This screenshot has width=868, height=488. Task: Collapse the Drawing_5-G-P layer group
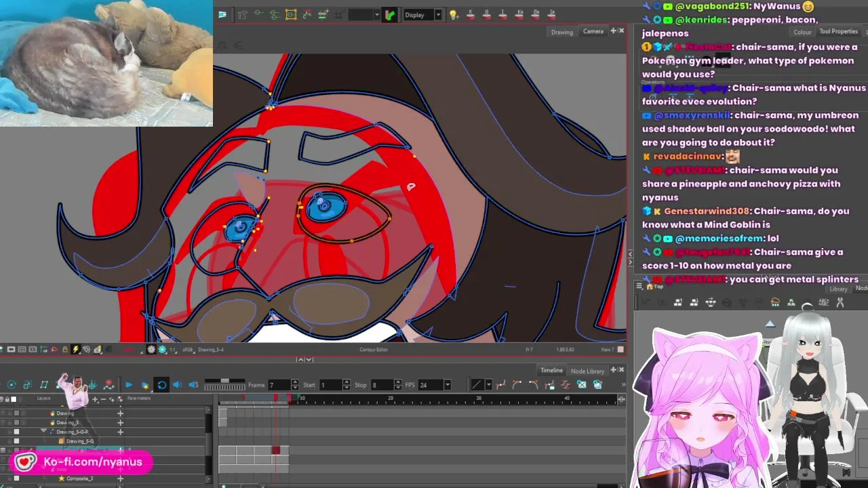[x=43, y=430]
